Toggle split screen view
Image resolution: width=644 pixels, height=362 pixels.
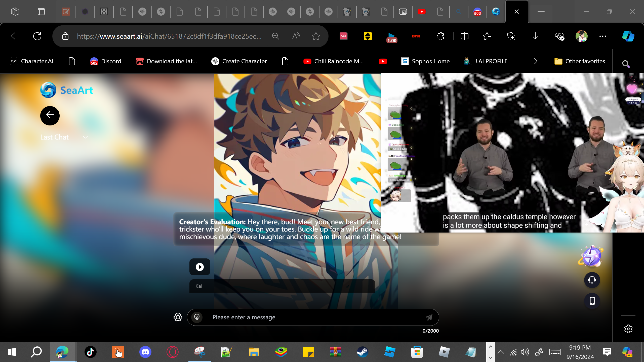tap(464, 36)
